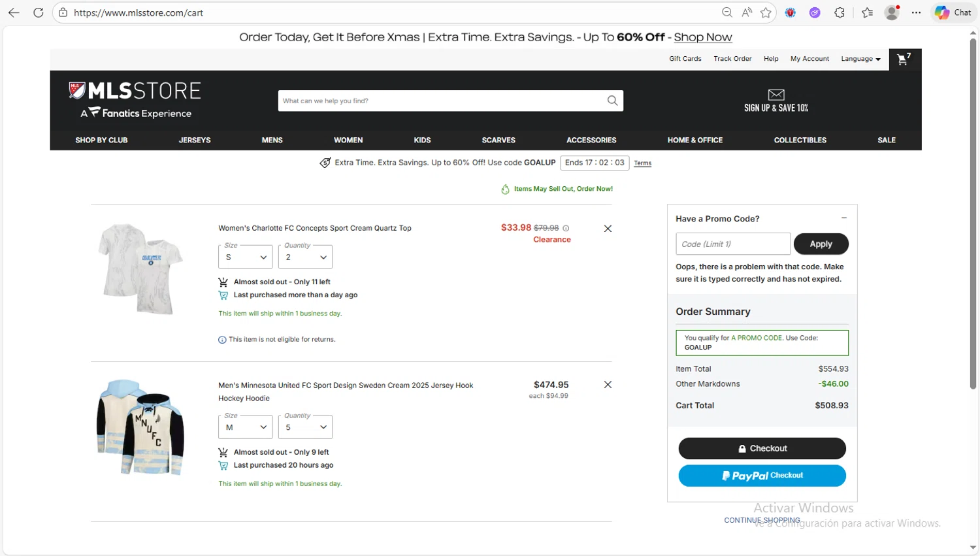Screen dimensions: 980x556
Task: Open the browser zoom magnifier icon
Action: [727, 12]
